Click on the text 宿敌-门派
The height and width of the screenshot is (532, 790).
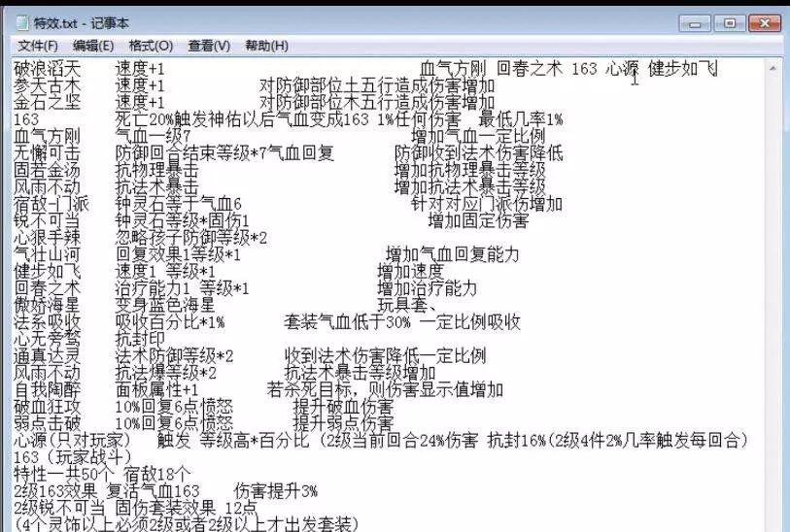coord(51,204)
